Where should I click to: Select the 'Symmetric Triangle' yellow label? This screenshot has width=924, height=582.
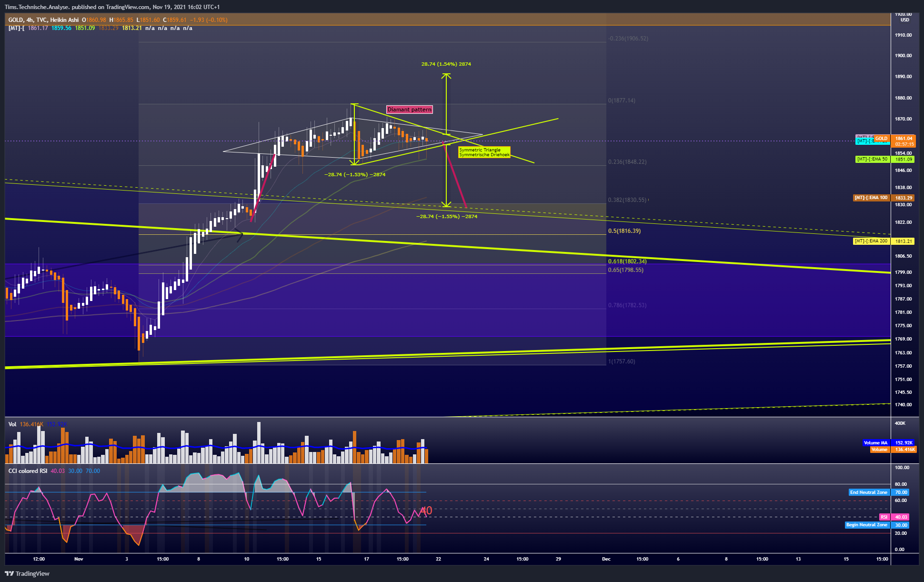[484, 152]
